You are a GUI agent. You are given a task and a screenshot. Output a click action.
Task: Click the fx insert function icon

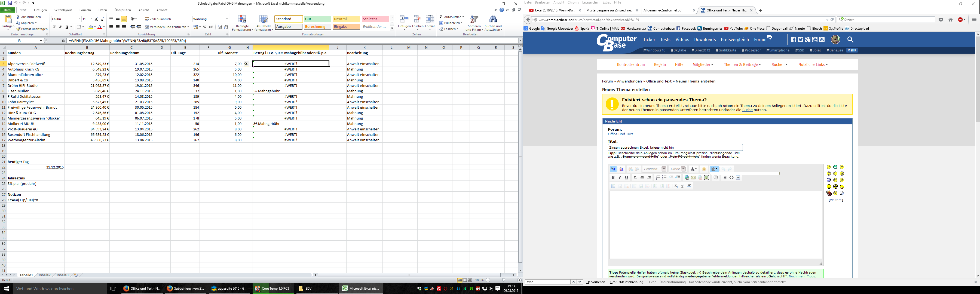(63, 41)
